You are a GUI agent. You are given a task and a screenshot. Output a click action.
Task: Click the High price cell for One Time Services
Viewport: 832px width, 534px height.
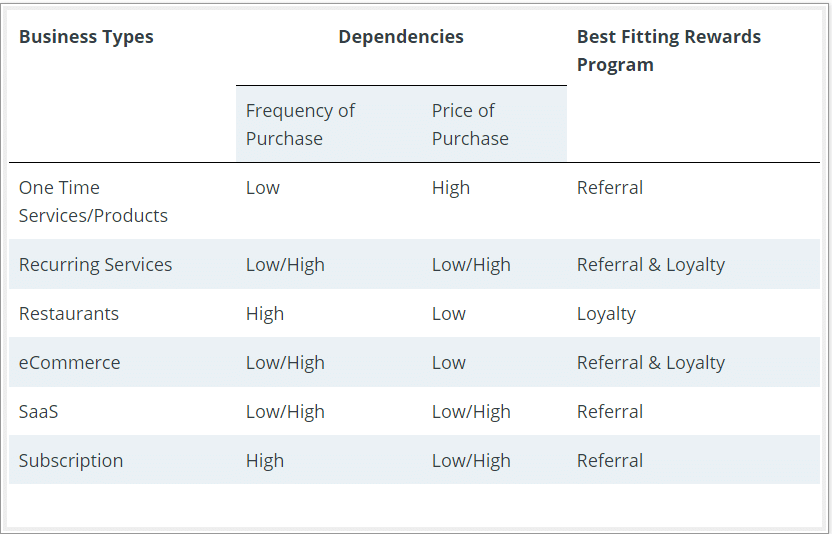click(450, 188)
